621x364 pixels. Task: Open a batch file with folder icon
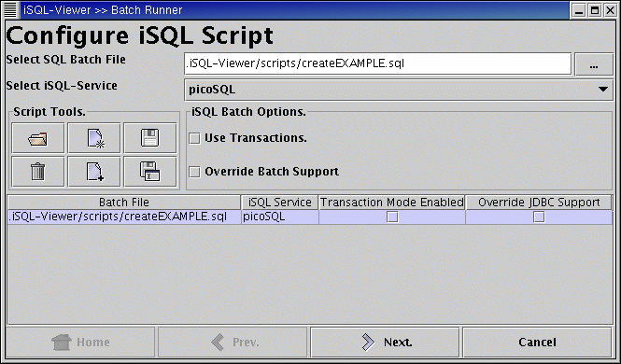[38, 138]
